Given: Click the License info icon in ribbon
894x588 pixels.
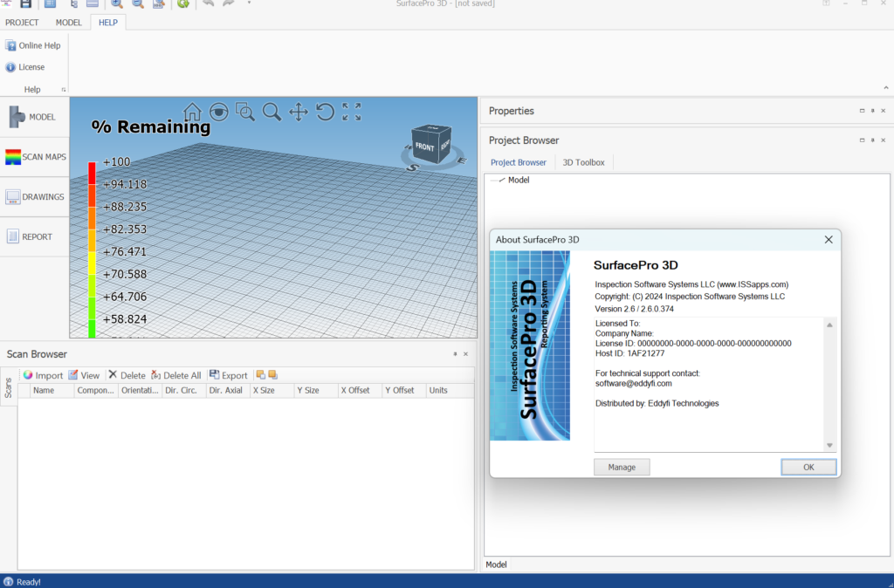Looking at the screenshot, I should coord(10,67).
